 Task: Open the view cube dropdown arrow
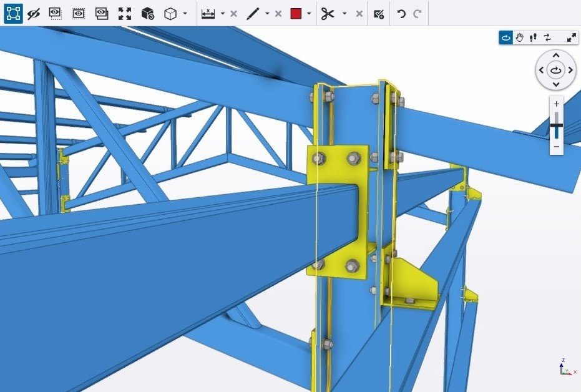tap(185, 14)
